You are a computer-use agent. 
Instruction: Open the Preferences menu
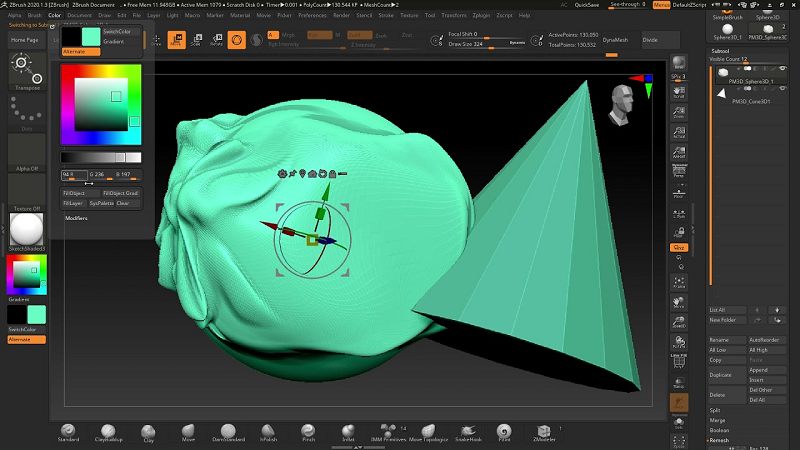(x=312, y=16)
